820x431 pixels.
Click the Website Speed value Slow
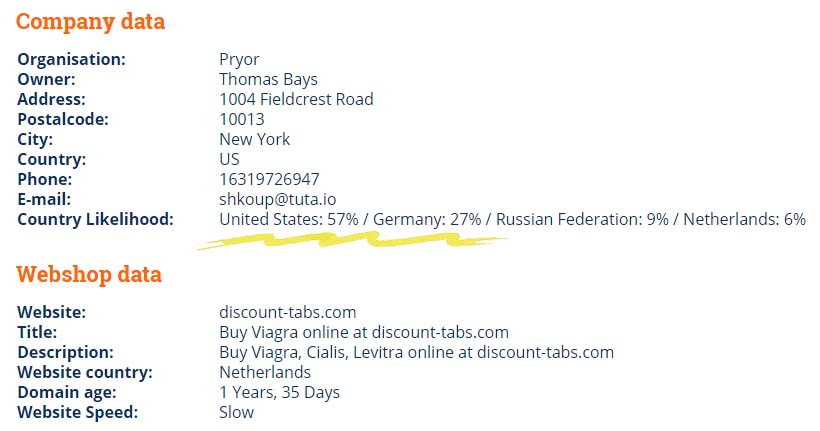pyautogui.click(x=236, y=412)
